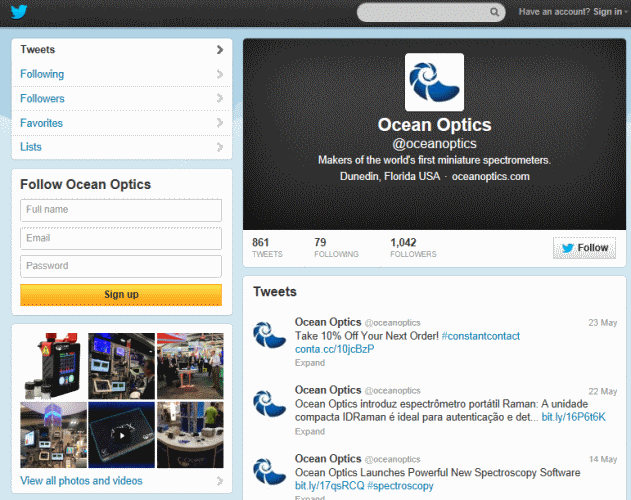The height and width of the screenshot is (500, 631).
Task: Click the Email input field
Action: pos(121,238)
